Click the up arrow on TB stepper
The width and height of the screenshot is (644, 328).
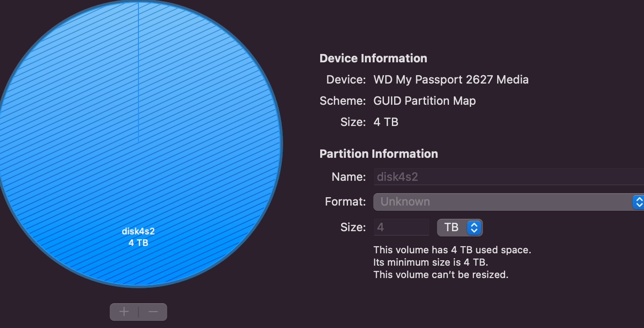(x=475, y=225)
